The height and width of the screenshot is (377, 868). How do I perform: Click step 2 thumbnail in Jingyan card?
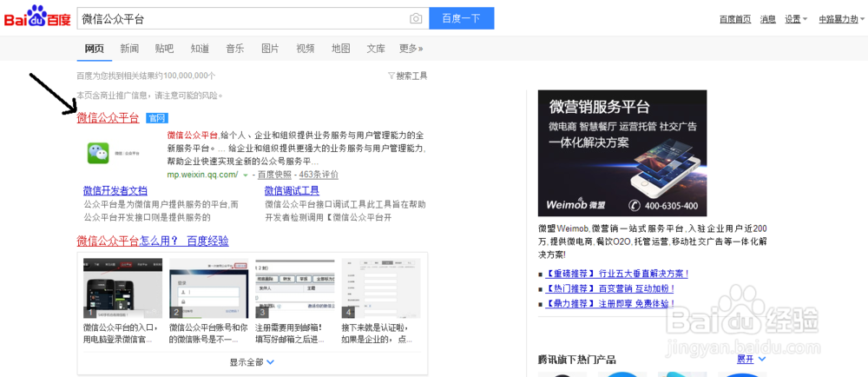[208, 288]
